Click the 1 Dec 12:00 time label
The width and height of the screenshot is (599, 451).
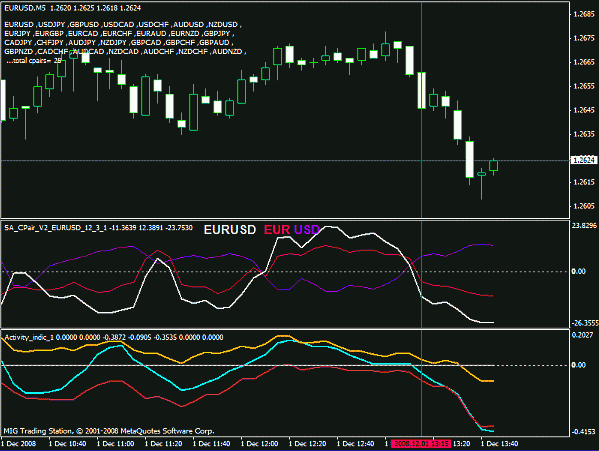pos(259,444)
